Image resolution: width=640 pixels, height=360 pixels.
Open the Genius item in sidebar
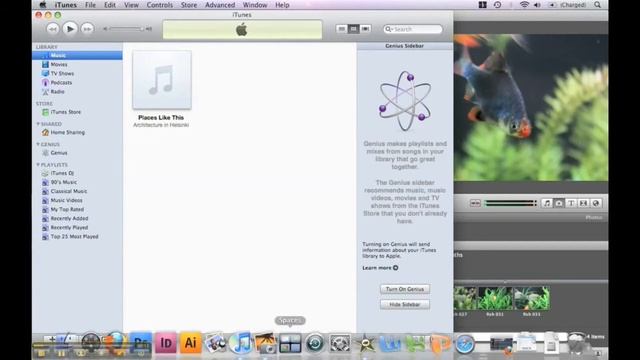tap(59, 153)
